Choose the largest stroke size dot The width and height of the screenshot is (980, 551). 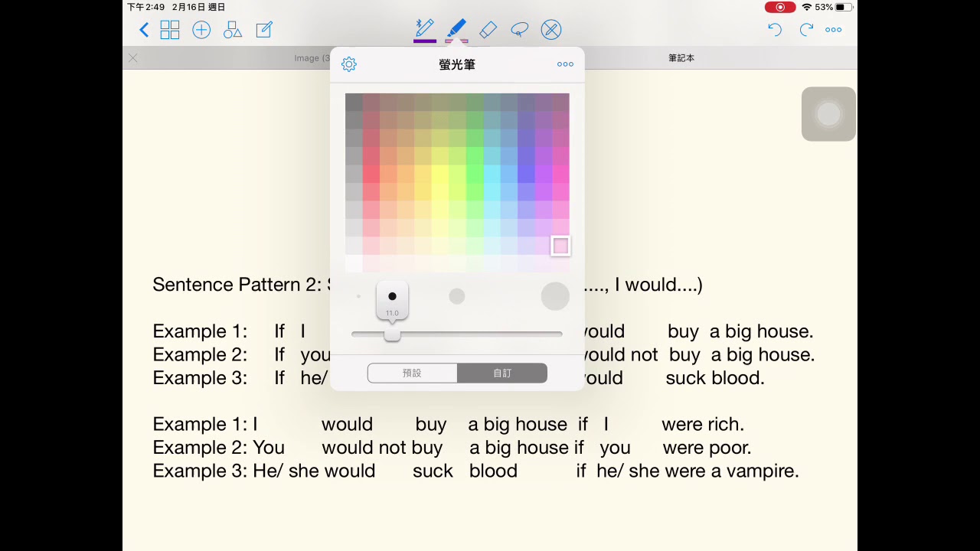(555, 296)
